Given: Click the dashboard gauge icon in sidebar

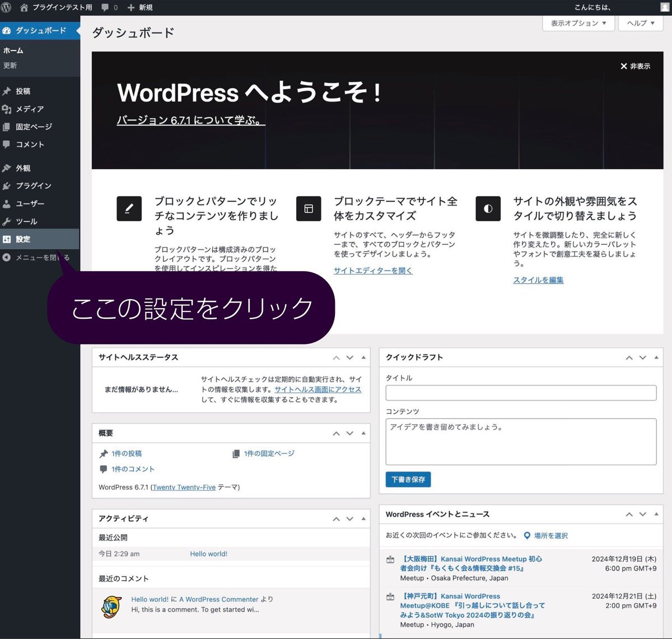Looking at the screenshot, I should pos(7,30).
